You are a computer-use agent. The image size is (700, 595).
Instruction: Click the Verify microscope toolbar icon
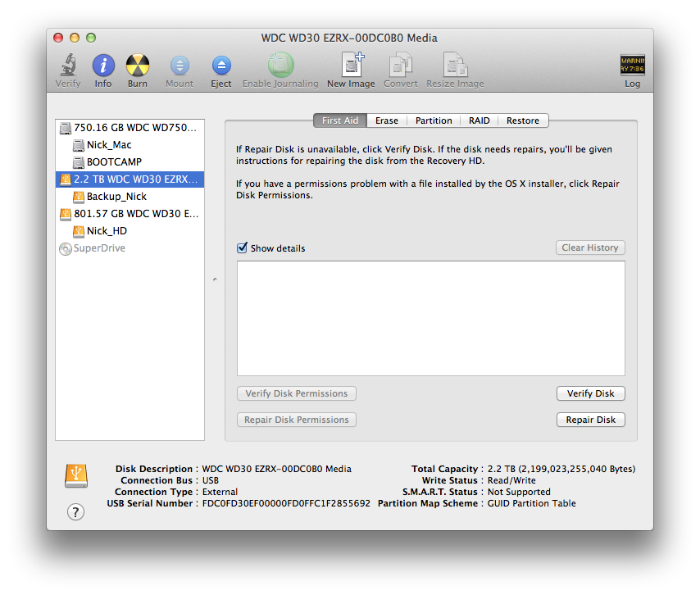pyautogui.click(x=68, y=65)
